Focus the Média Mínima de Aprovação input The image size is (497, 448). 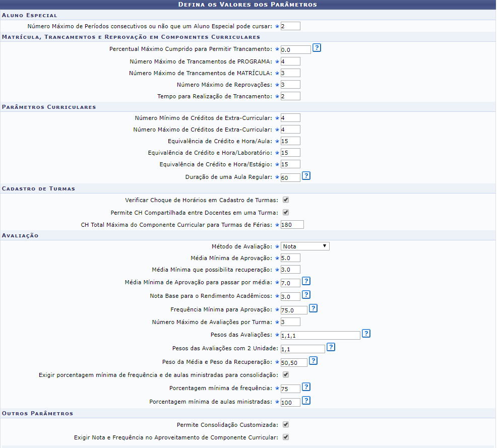pos(290,258)
